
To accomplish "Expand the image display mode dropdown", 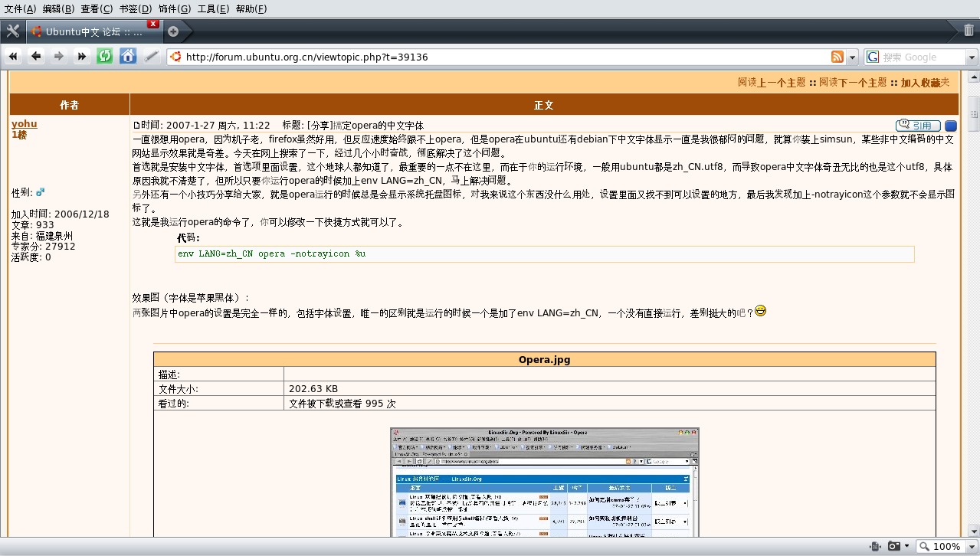I will click(x=907, y=546).
